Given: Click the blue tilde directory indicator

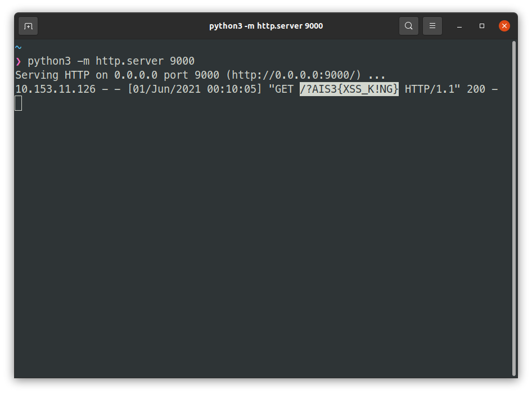Looking at the screenshot, I should pos(18,48).
